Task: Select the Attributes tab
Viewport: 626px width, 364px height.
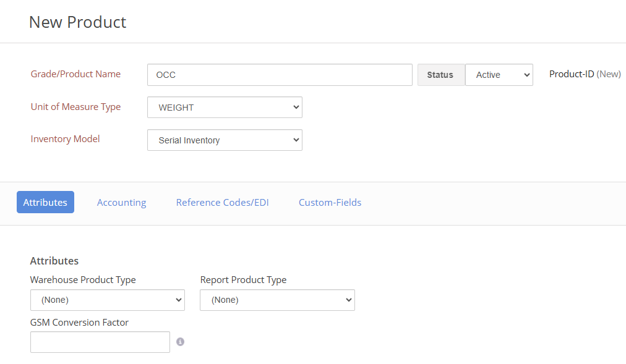Action: coord(45,203)
